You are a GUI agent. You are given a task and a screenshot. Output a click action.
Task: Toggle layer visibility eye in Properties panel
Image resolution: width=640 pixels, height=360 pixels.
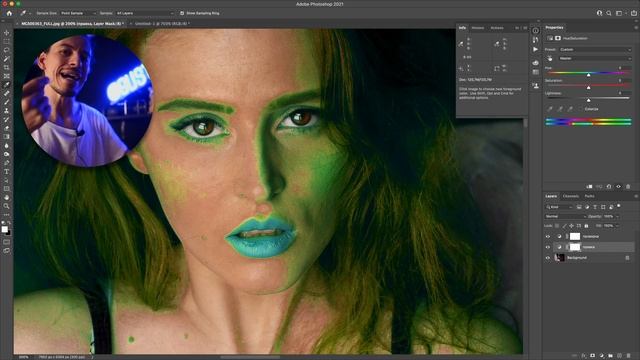click(x=618, y=187)
